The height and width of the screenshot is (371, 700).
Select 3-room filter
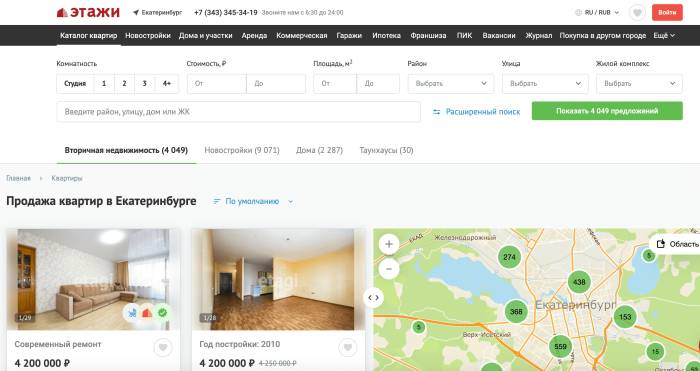tap(145, 83)
